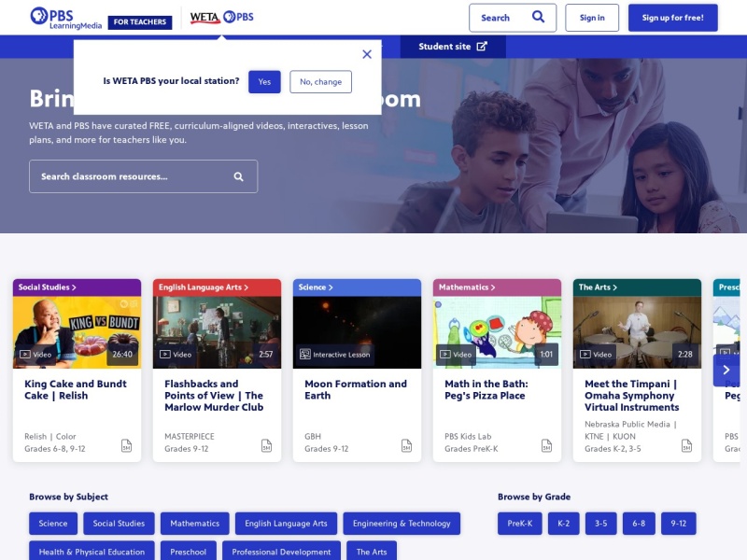Expand the Mathematics category header

[x=467, y=287]
